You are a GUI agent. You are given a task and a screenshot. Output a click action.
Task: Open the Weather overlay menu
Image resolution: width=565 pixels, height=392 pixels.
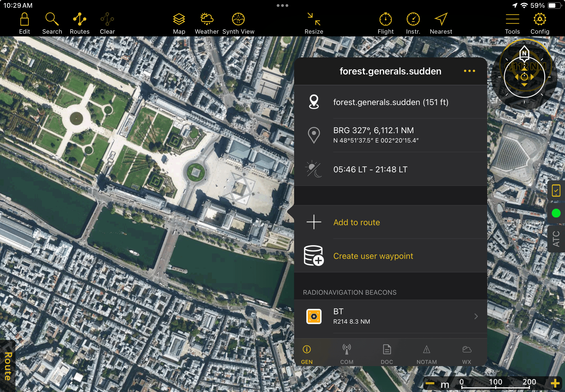(207, 23)
